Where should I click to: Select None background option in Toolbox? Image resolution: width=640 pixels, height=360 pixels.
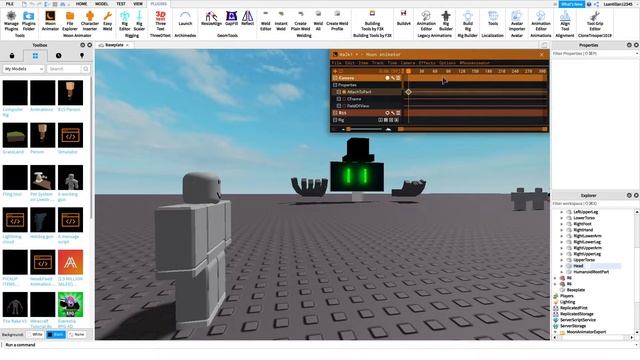(77, 335)
